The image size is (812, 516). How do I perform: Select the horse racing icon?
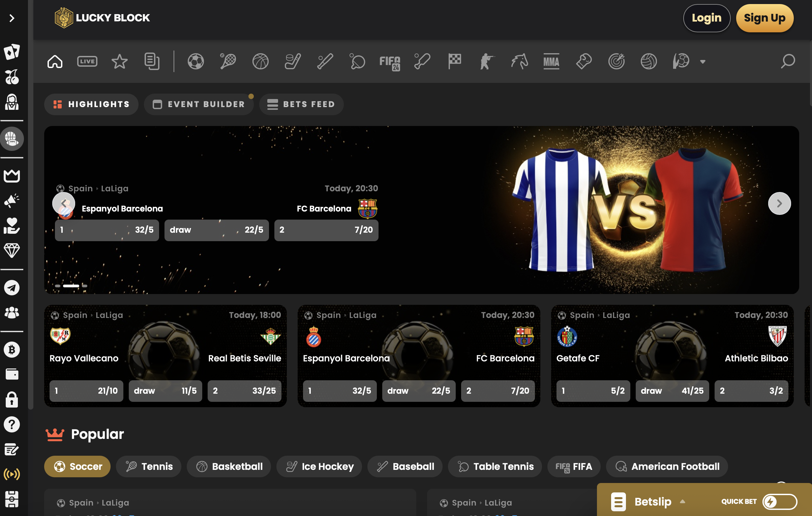pyautogui.click(x=519, y=61)
